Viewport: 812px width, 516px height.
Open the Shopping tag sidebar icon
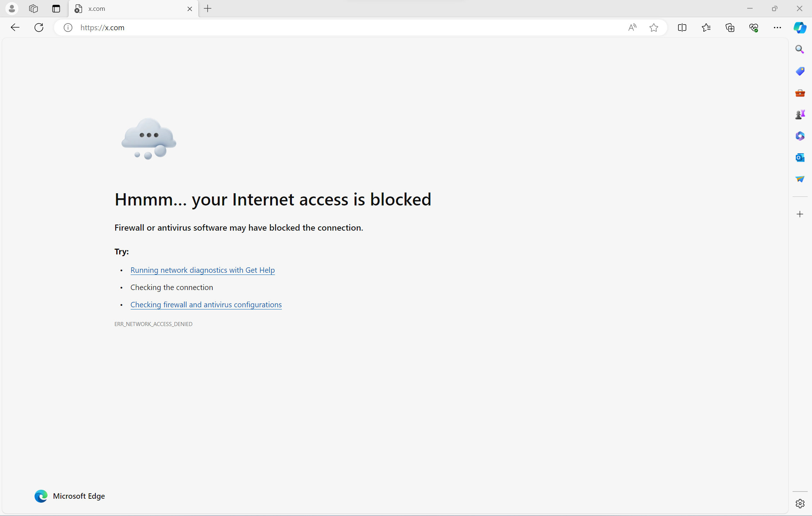click(800, 71)
